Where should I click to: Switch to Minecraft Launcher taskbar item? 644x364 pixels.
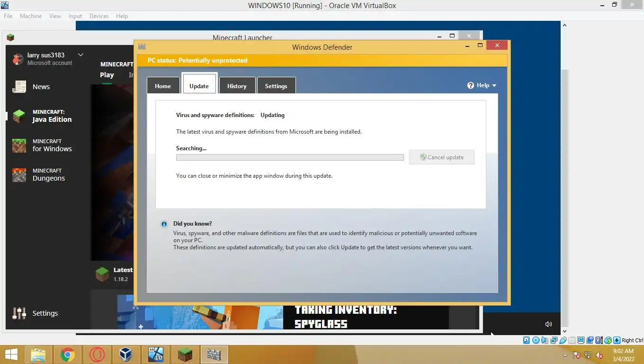tap(185, 355)
